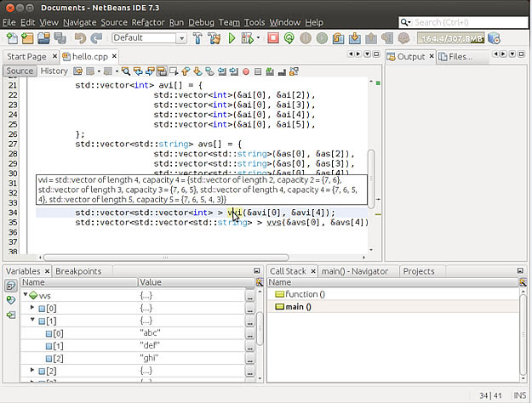
Task: Click the New Project icon
Action: point(27,38)
